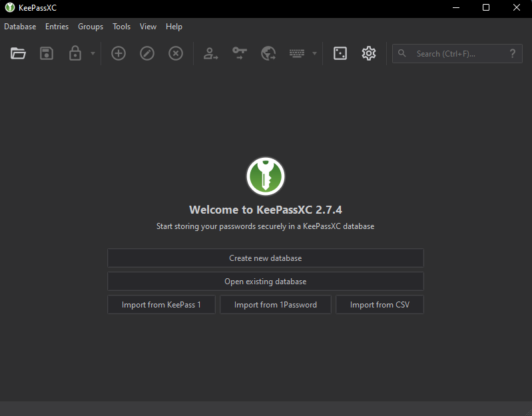Click the search magnifier icon

point(401,53)
